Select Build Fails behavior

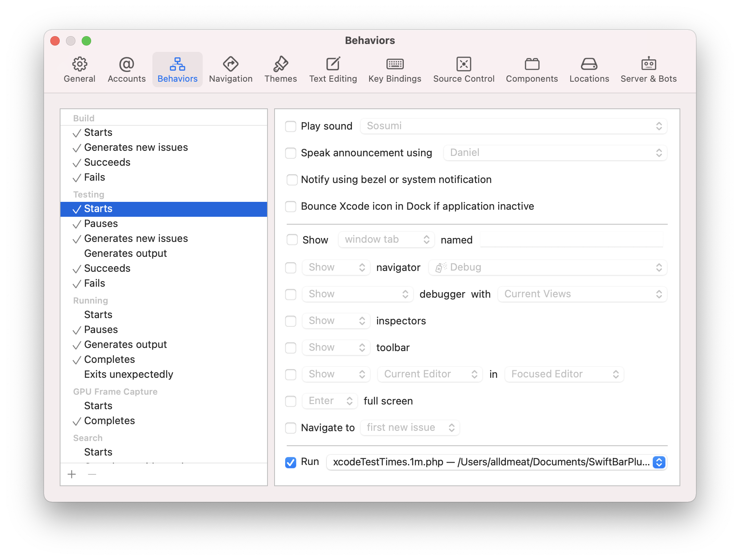pyautogui.click(x=164, y=178)
